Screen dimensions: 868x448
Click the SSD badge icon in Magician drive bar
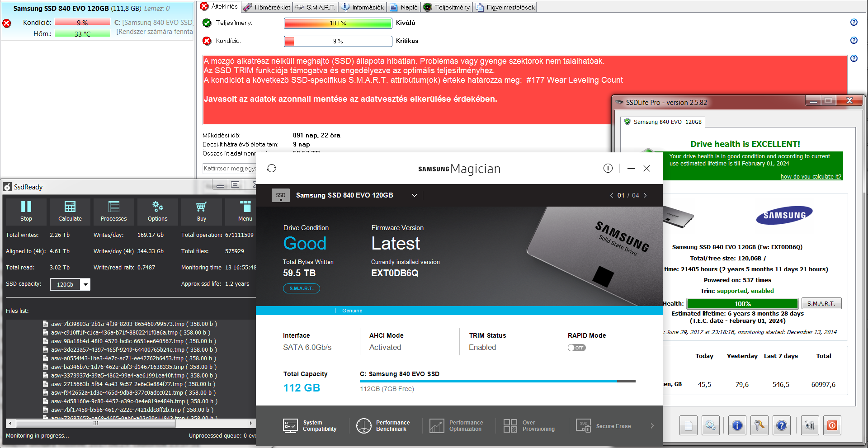[281, 195]
